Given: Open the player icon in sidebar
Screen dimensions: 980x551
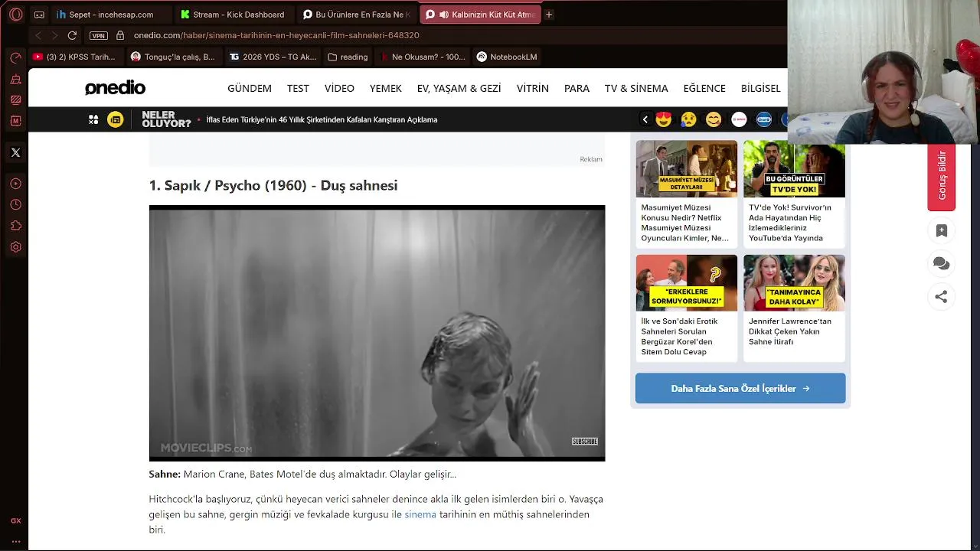Looking at the screenshot, I should [x=15, y=184].
